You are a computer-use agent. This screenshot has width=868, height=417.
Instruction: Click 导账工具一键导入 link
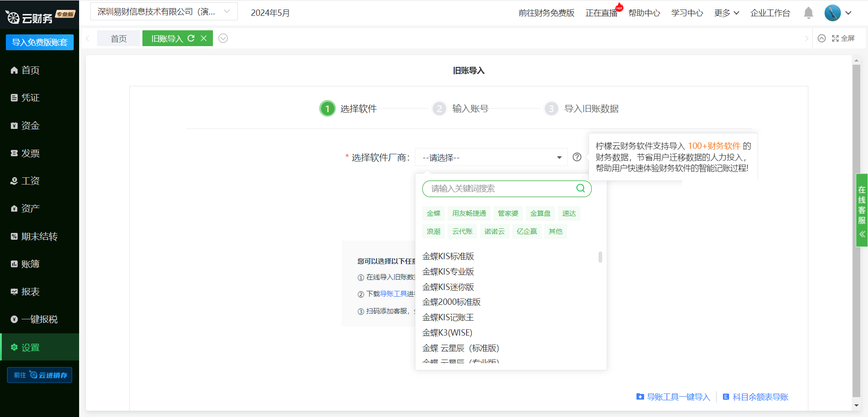pyautogui.click(x=673, y=397)
